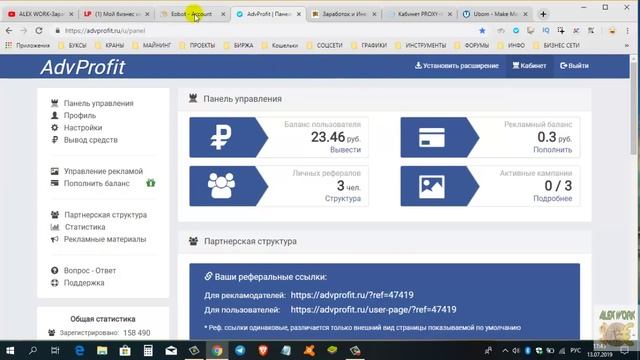This screenshot has width=640, height=360.
Task: Open Windows search on taskbar
Action: [x=33, y=351]
